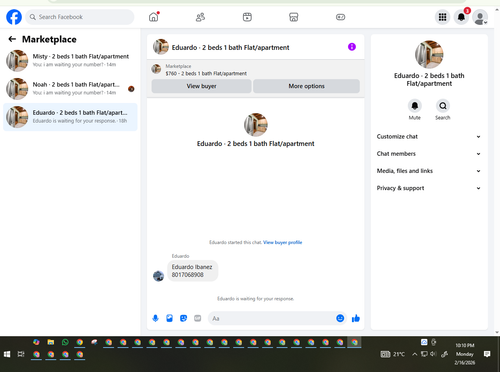The image size is (500, 372).
Task: Choose a GIF
Action: click(198, 318)
